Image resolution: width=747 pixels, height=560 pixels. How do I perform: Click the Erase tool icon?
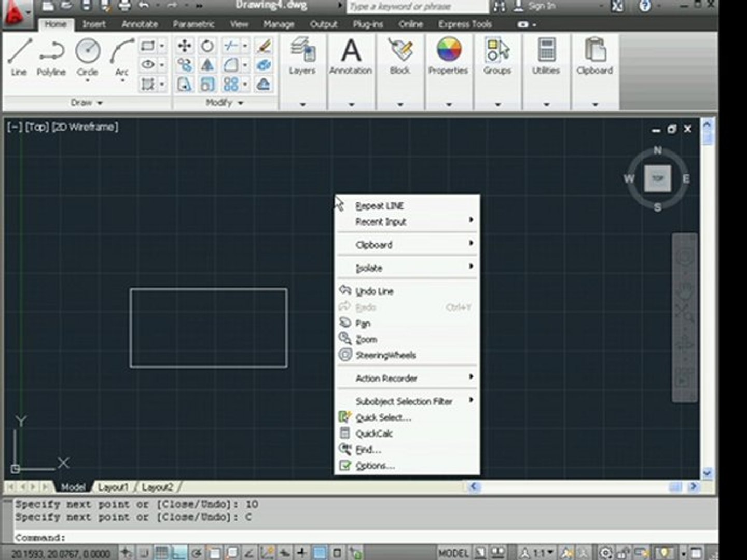(264, 46)
